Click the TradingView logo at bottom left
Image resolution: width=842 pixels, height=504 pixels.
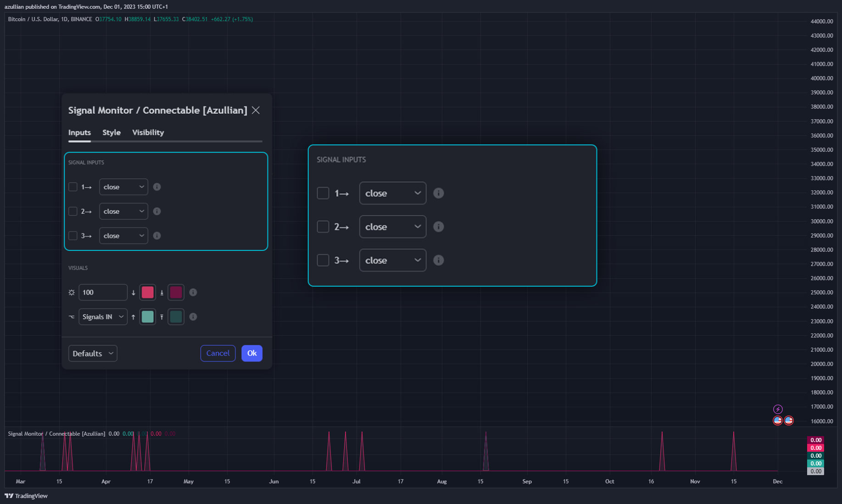click(26, 496)
